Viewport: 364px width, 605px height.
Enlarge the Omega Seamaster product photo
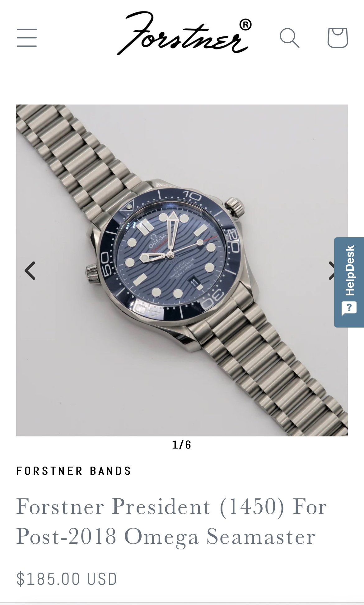point(182,270)
